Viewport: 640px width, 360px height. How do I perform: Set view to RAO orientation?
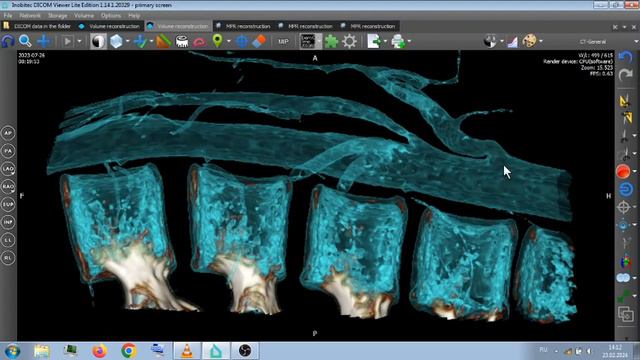pyautogui.click(x=8, y=187)
